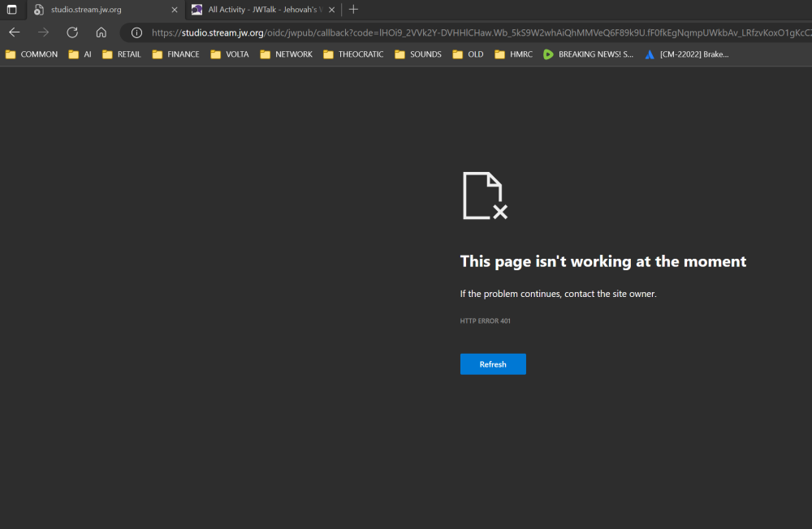Expand the THEOCRATIC bookmarks folder
Screen dimensions: 812x529
pos(353,54)
